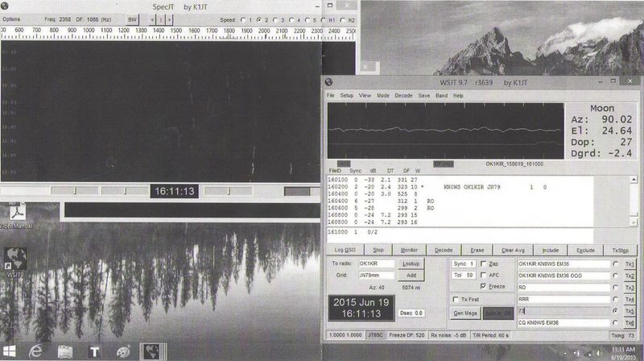Click the 16:11:13 time display in SpecJT
Screen dimensions: 644x361
tap(174, 191)
